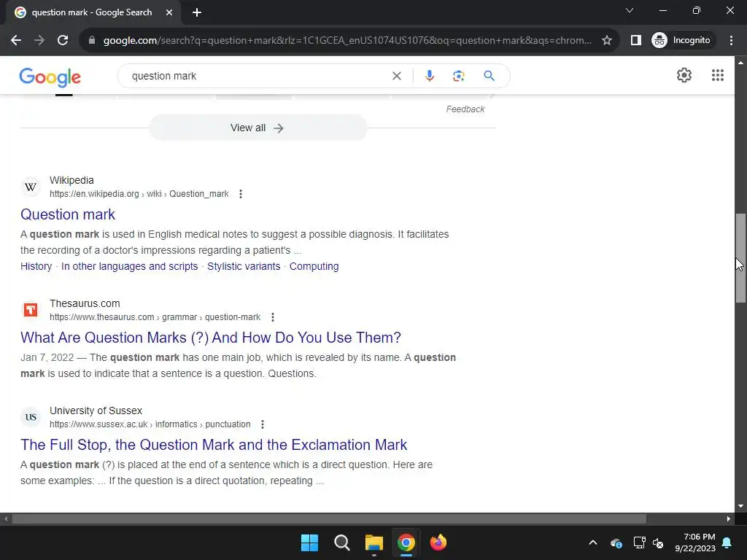This screenshot has width=747, height=560.
Task: Search by image with the Lens icon
Action: point(458,76)
